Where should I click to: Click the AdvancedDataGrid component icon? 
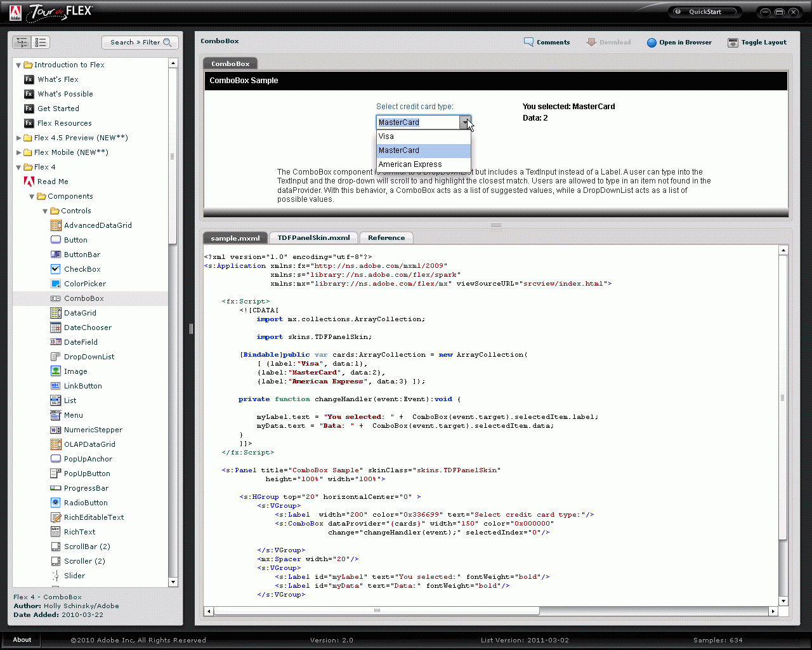click(56, 225)
